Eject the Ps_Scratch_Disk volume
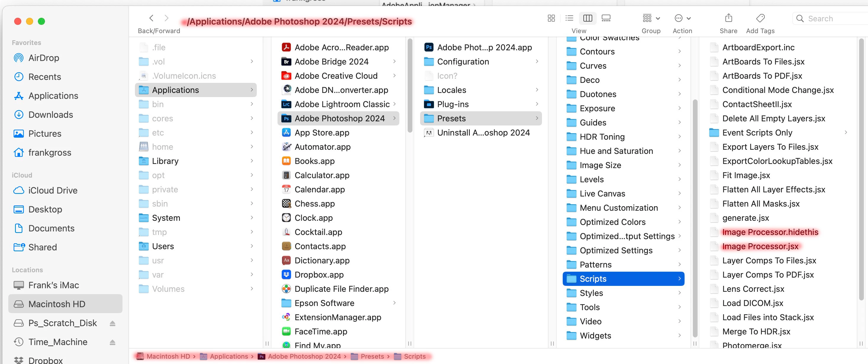 point(112,323)
